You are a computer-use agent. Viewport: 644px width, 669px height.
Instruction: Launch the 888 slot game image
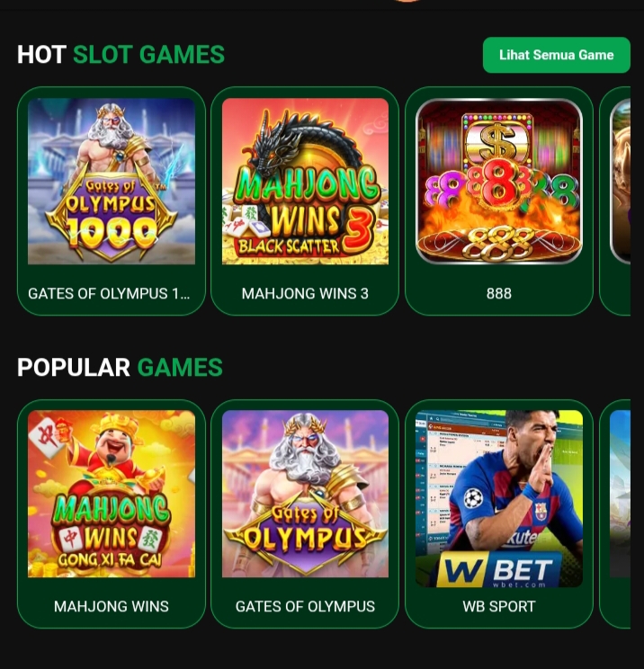point(499,182)
